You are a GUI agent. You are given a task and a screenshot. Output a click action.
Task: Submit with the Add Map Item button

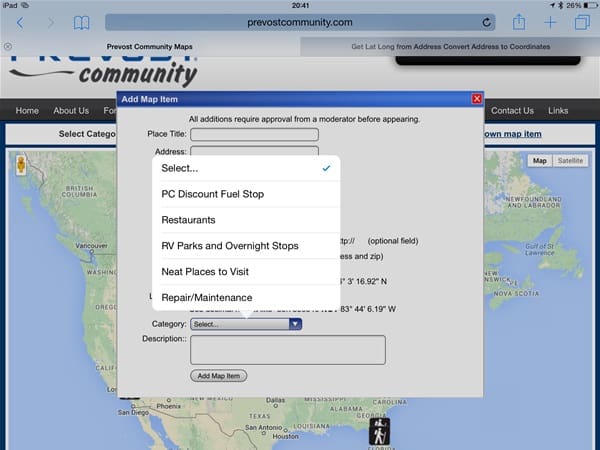218,376
